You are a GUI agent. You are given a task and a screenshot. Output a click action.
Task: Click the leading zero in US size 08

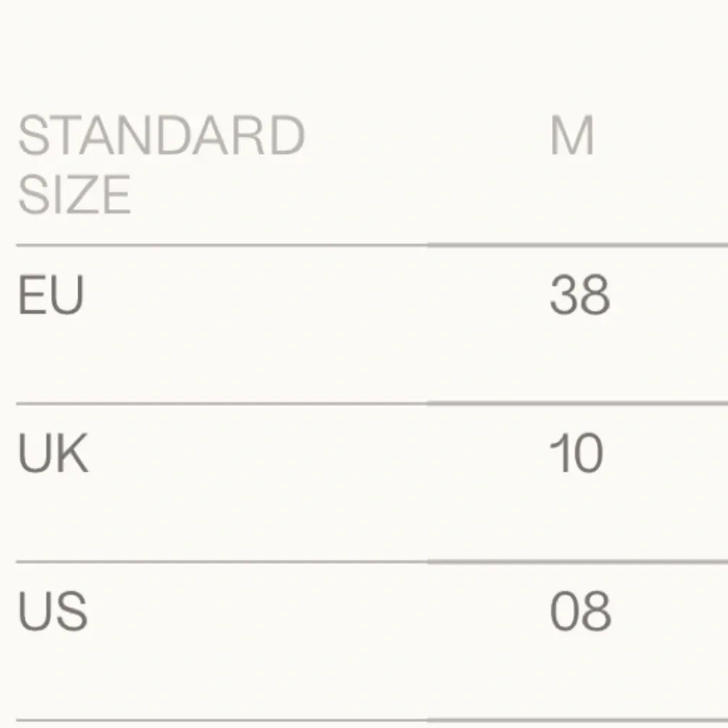click(564, 611)
